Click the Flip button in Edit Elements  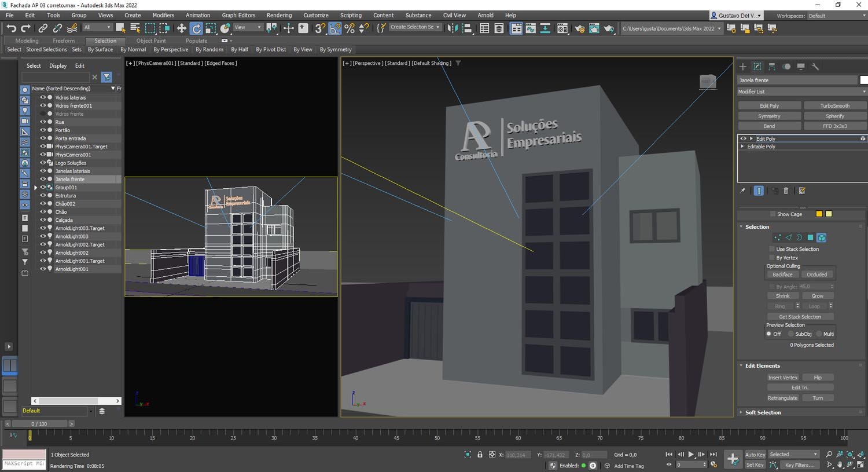[x=817, y=378]
